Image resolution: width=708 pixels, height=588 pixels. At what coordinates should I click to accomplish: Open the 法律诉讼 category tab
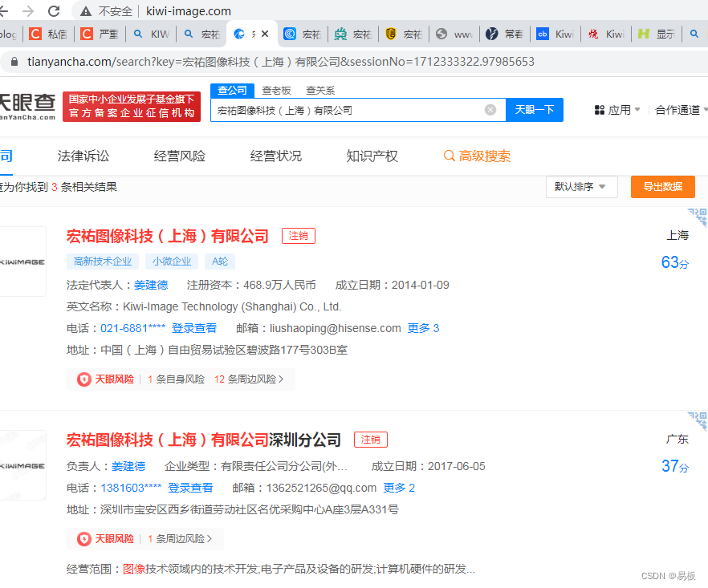[83, 156]
